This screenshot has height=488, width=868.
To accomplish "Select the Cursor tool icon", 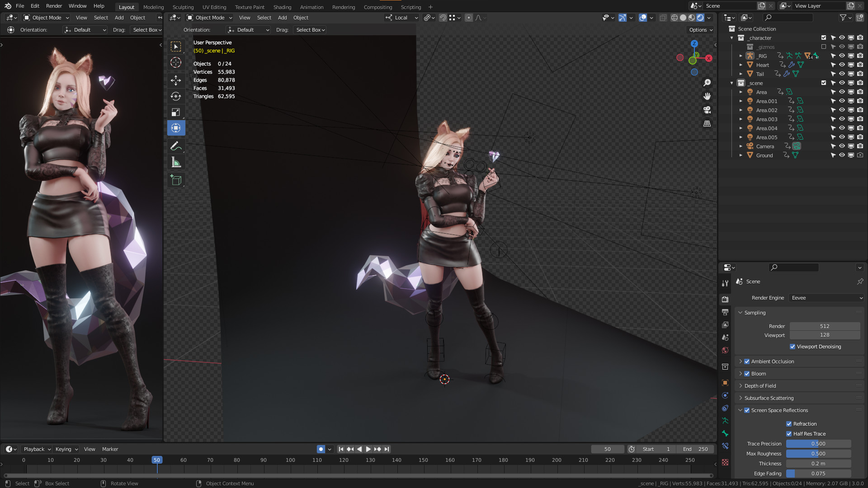I will pos(176,62).
